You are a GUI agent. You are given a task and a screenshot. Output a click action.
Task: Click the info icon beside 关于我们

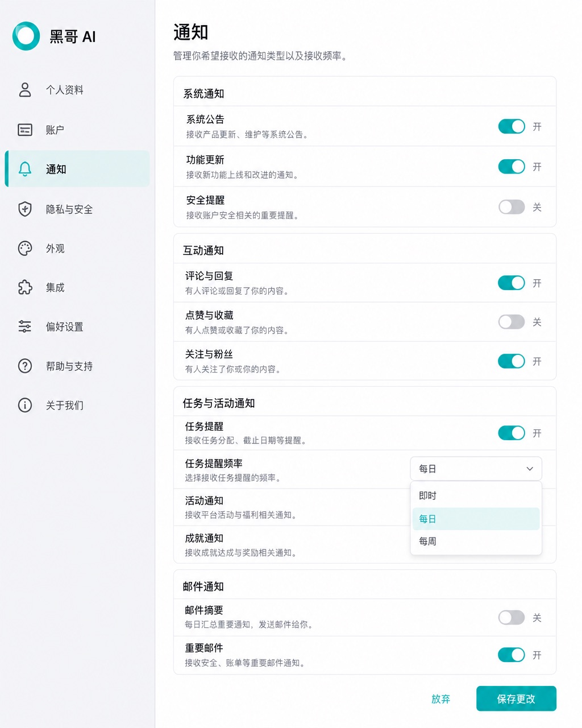[x=25, y=405]
